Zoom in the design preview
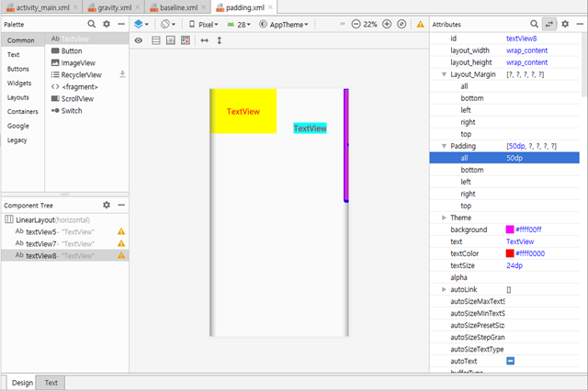This screenshot has height=391, width=588. (x=387, y=25)
